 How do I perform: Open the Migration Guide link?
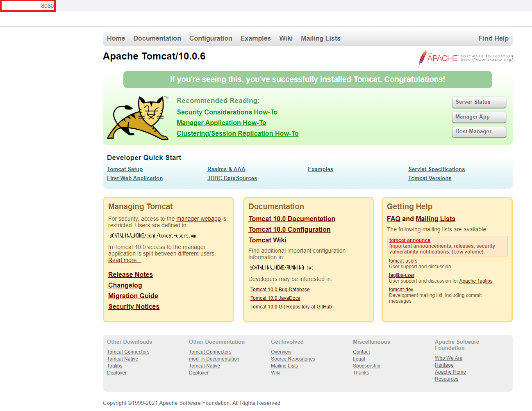pyautogui.click(x=133, y=296)
